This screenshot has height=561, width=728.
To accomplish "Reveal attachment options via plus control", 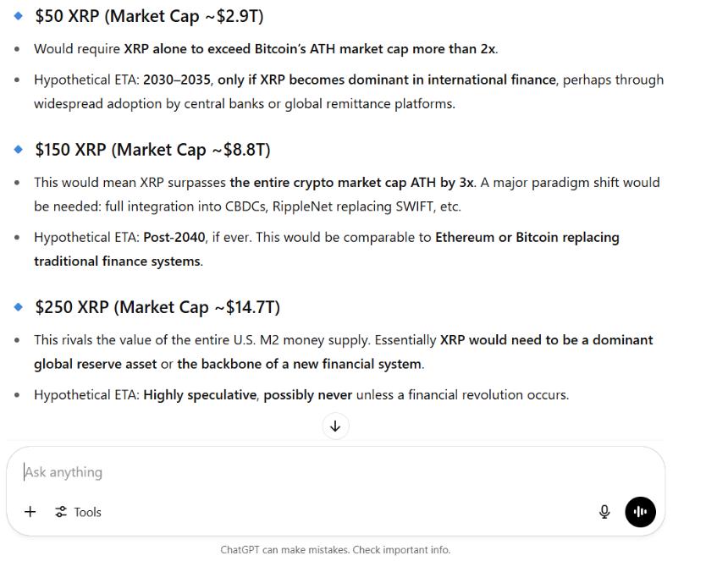I will click(x=30, y=512).
